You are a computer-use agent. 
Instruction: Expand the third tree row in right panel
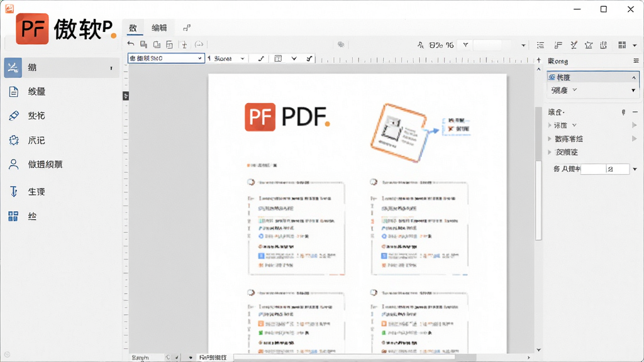pyautogui.click(x=550, y=152)
